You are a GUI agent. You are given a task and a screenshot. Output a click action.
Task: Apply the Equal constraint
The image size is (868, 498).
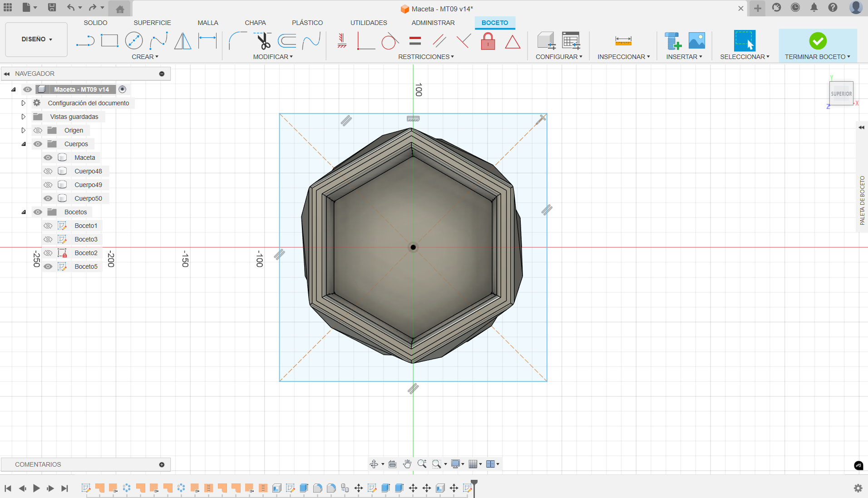(415, 41)
